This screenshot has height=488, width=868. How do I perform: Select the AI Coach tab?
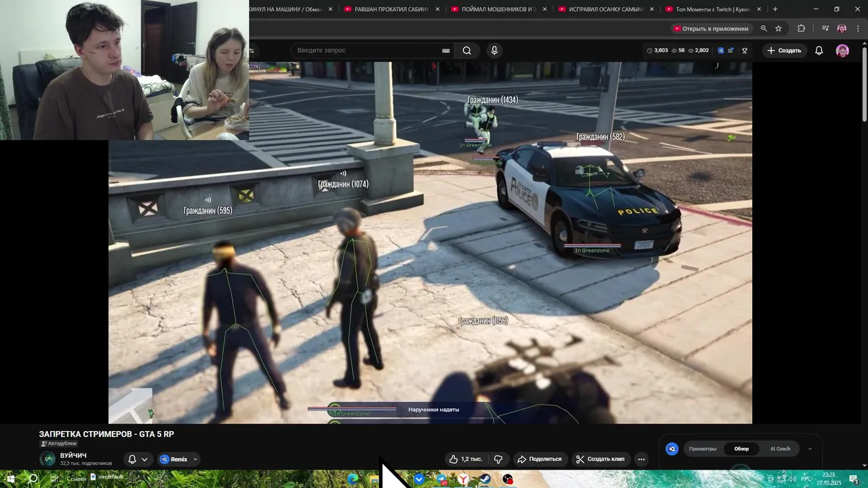[x=780, y=449]
